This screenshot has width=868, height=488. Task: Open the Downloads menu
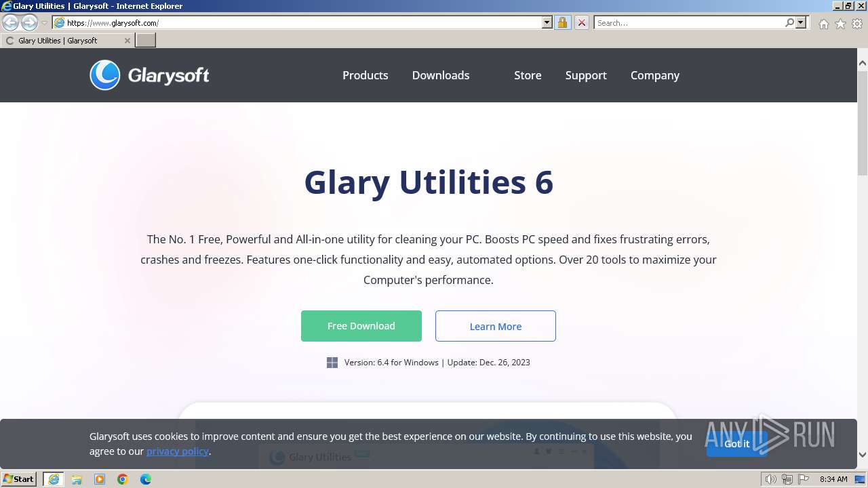point(441,75)
